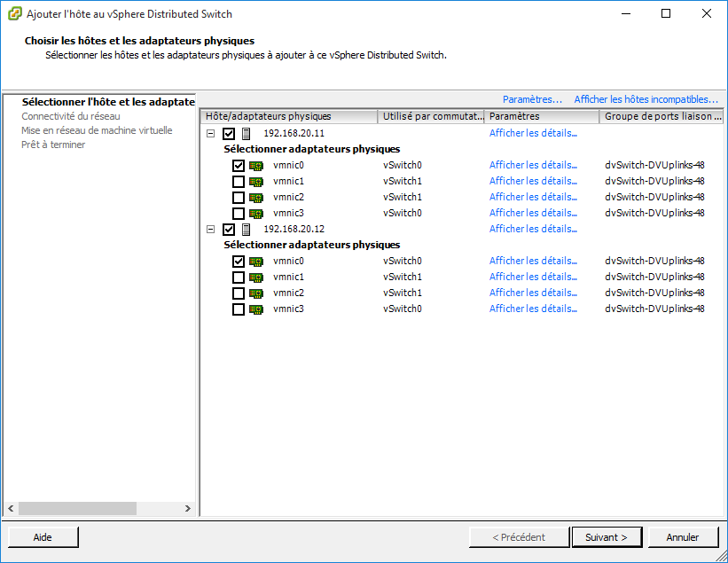Click vmnic0 adapter icon under 192.168.20.11
The image size is (728, 563).
click(x=256, y=166)
